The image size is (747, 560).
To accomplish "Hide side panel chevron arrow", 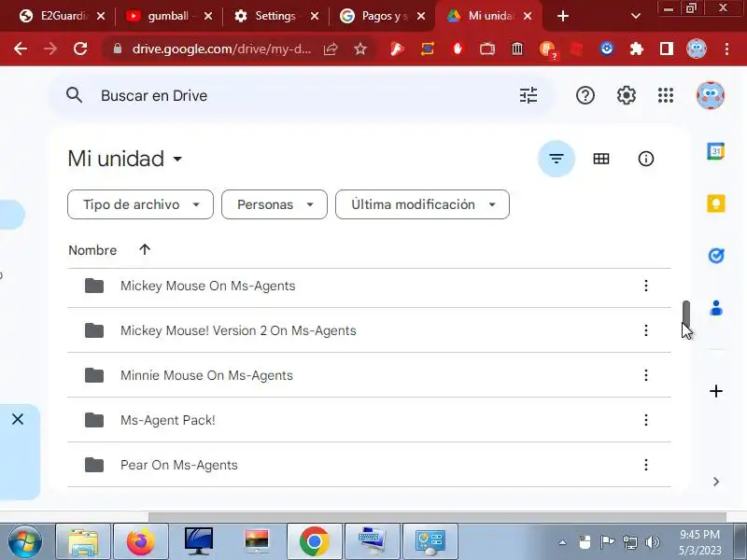I will pos(715,482).
